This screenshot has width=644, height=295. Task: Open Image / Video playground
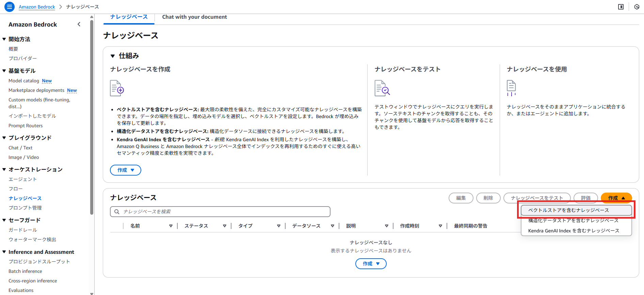click(x=24, y=157)
